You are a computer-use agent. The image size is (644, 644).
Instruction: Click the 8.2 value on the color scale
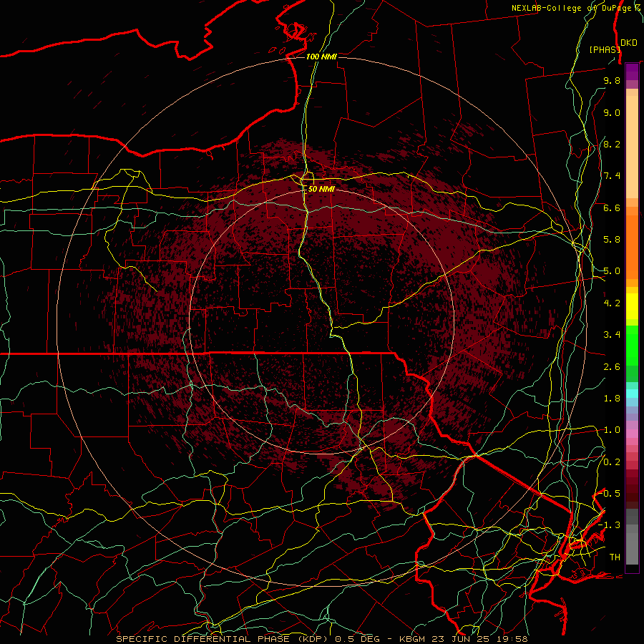pos(612,144)
